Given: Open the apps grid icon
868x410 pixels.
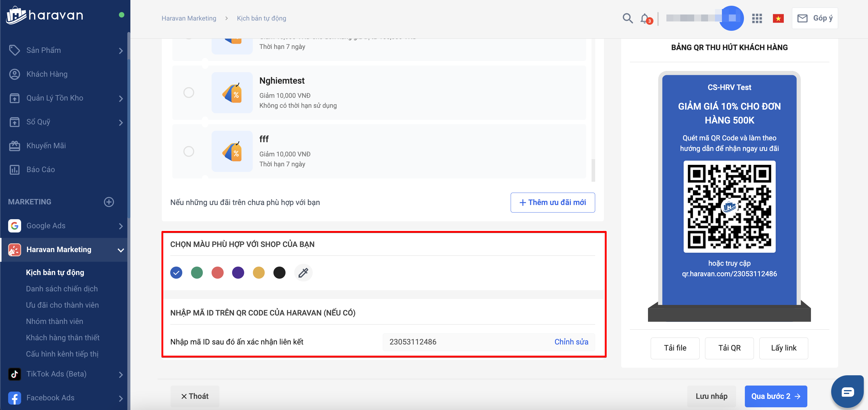Looking at the screenshot, I should (x=757, y=18).
